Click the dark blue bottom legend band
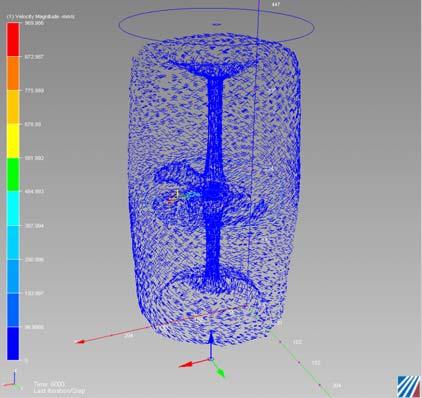This screenshot has width=422, height=398. pyautogui.click(x=13, y=343)
